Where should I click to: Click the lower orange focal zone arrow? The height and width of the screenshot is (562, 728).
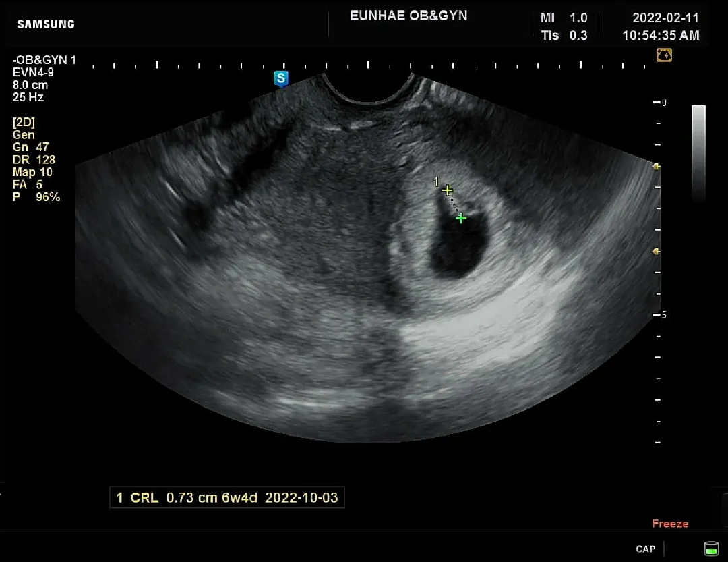(x=656, y=252)
